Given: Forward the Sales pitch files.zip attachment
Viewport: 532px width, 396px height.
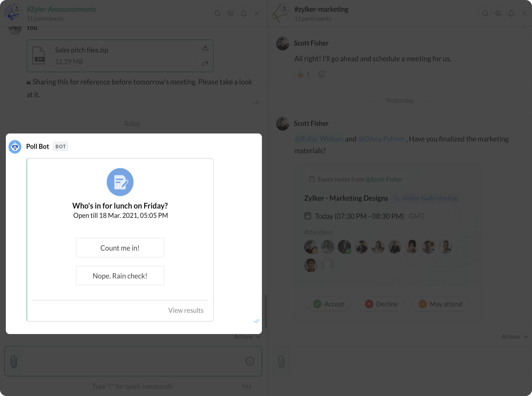Looking at the screenshot, I should pyautogui.click(x=205, y=64).
